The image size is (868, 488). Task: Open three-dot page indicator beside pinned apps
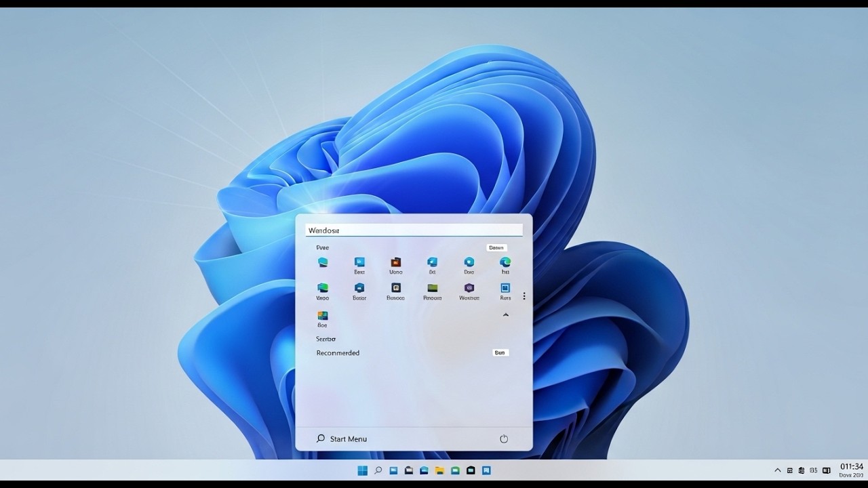pyautogui.click(x=524, y=296)
